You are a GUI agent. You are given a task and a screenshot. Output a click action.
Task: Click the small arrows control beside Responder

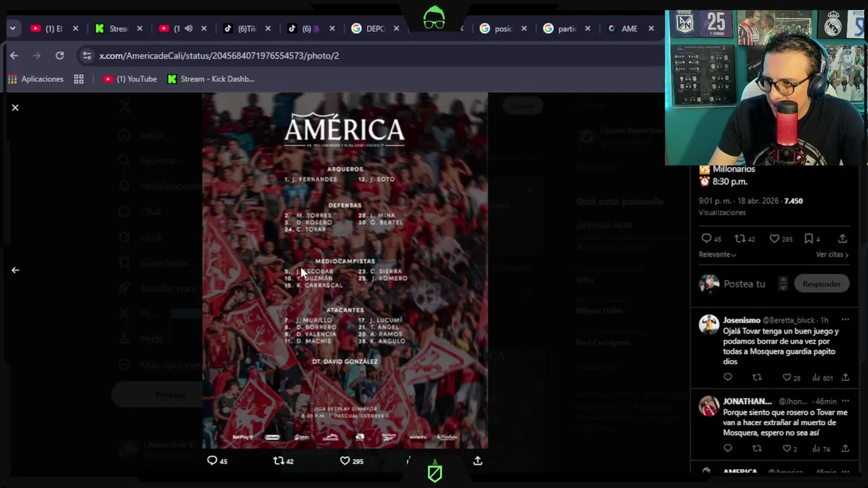click(783, 284)
